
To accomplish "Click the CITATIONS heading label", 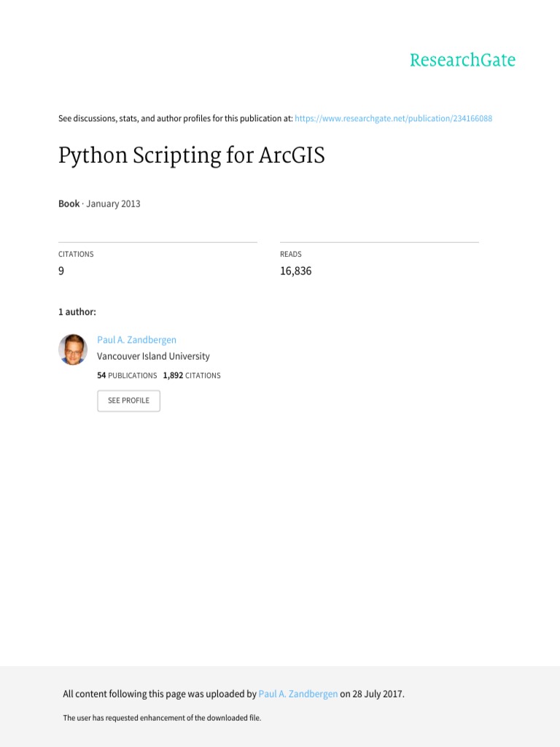I will pyautogui.click(x=76, y=255).
